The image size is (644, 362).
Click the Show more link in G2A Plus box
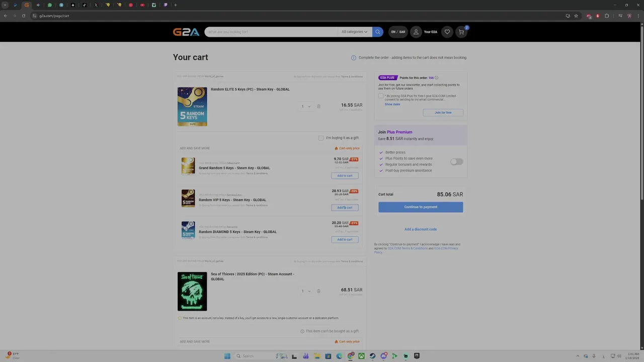pyautogui.click(x=392, y=104)
